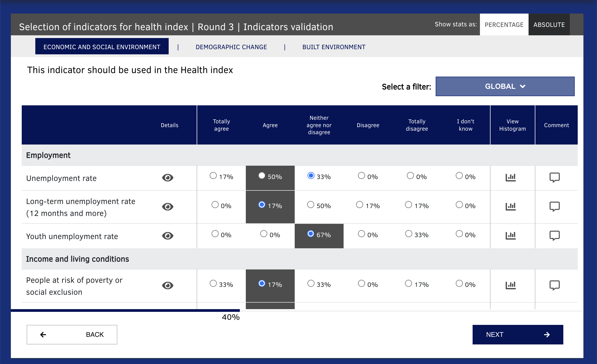This screenshot has height=364, width=597.
Task: Click the Unemployment rate row label
Action: point(61,178)
